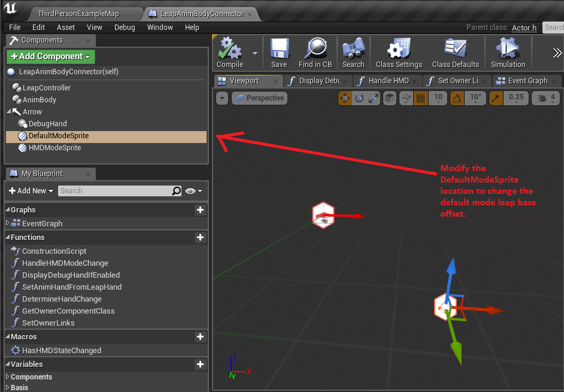Toggle world/local coordinate space cube
The height and width of the screenshot is (392, 564).
click(390, 98)
